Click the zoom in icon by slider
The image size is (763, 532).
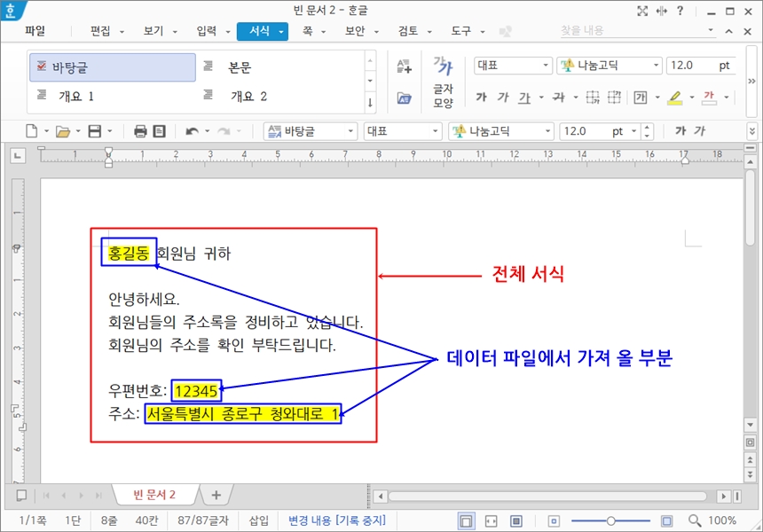(x=666, y=521)
